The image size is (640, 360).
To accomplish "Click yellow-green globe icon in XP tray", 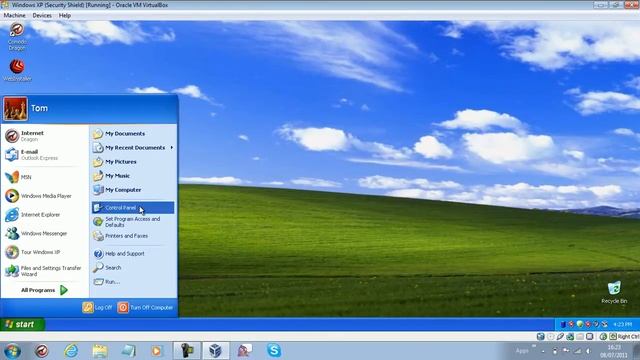I will [580, 324].
